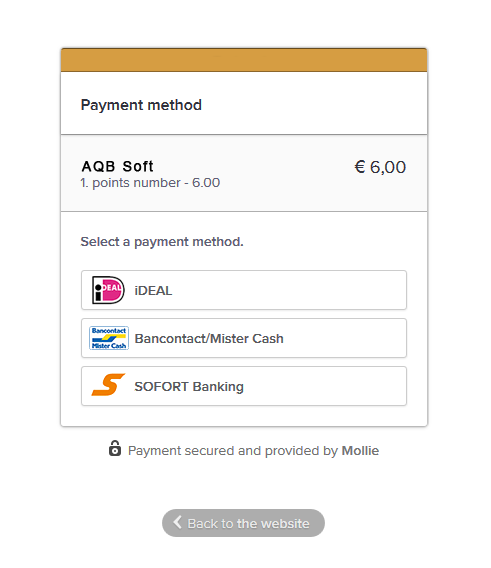Click the iDEAL text label
Viewport: 491px width, 568px height.
click(153, 291)
